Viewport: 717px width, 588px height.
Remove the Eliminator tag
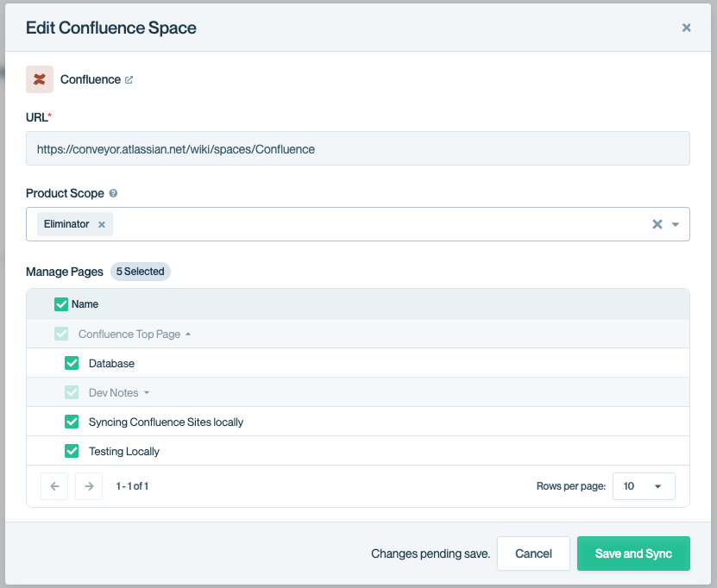coord(101,224)
